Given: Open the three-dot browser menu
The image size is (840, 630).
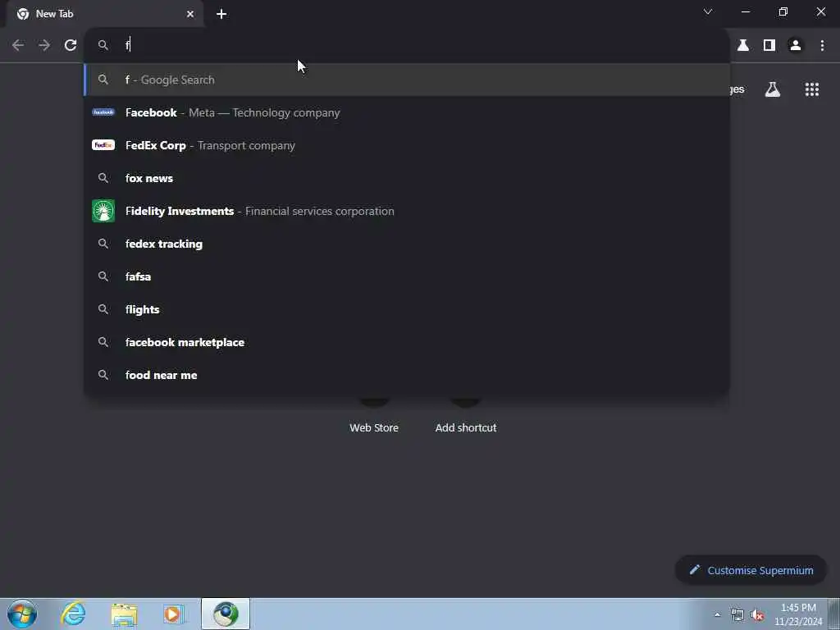Looking at the screenshot, I should coord(822,46).
